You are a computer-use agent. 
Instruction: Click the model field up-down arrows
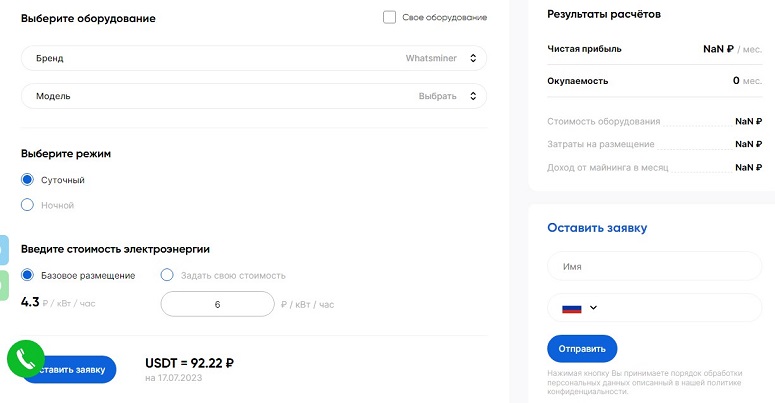473,96
